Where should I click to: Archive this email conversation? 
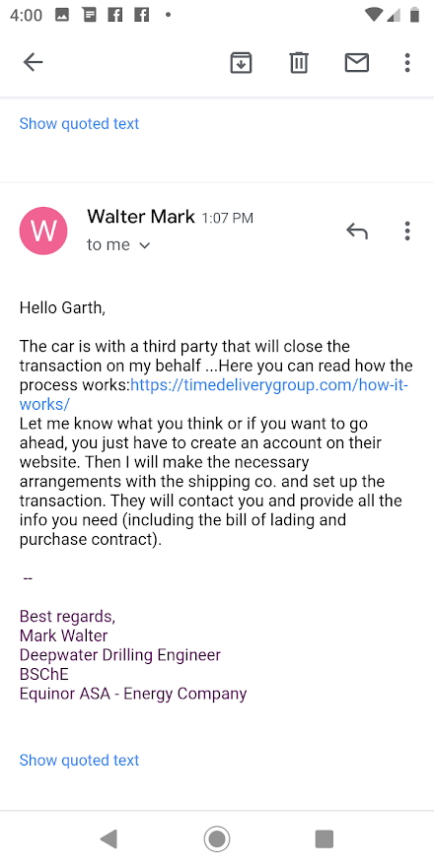(x=241, y=62)
